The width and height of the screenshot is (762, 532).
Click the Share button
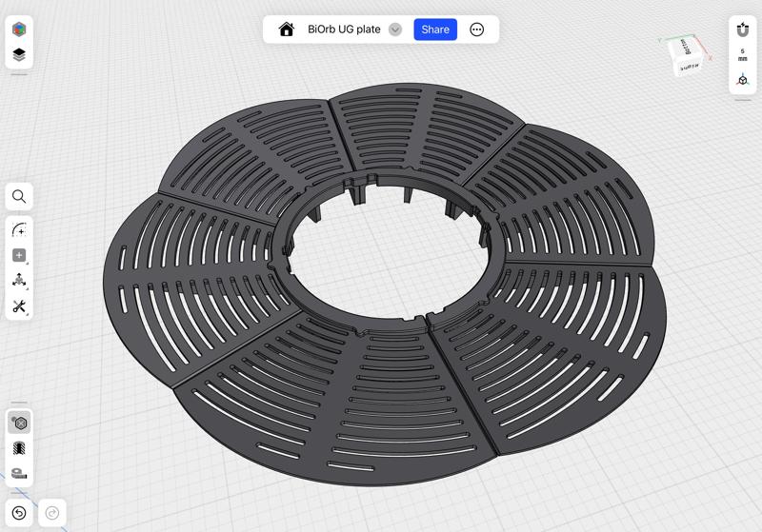point(435,30)
